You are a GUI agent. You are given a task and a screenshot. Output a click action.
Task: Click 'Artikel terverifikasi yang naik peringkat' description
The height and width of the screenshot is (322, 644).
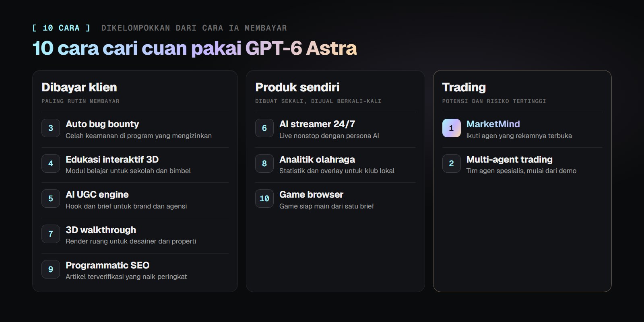(x=126, y=277)
